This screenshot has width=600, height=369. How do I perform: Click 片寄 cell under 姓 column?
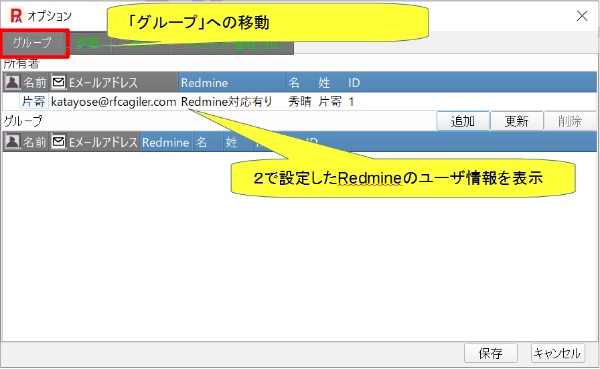point(330,101)
